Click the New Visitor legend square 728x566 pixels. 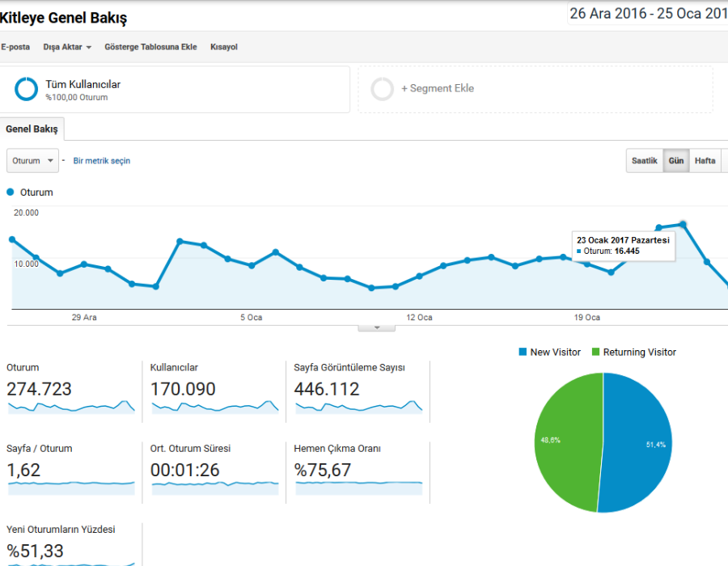coord(523,352)
